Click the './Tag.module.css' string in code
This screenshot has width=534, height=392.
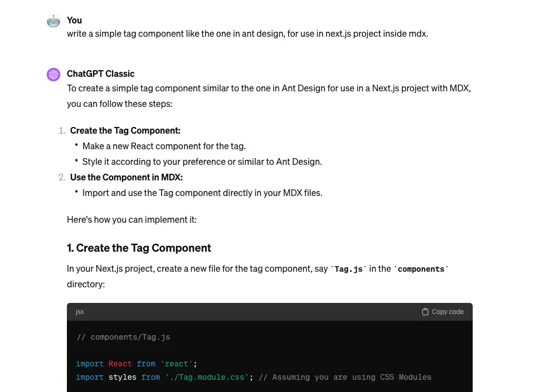(x=207, y=377)
